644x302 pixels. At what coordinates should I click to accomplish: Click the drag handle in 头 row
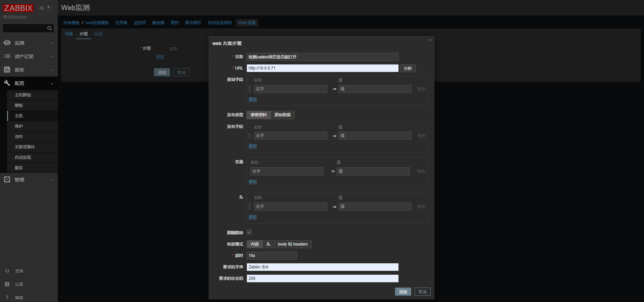[250, 207]
